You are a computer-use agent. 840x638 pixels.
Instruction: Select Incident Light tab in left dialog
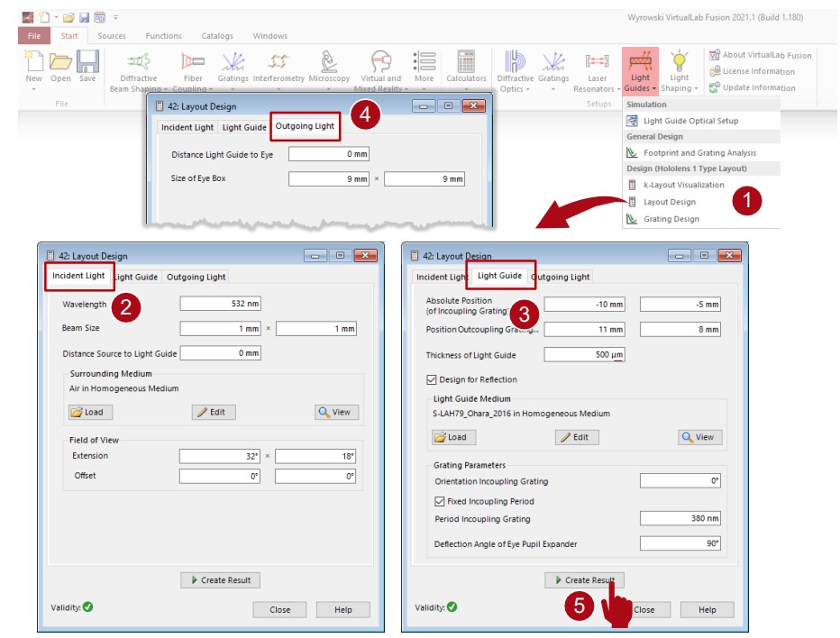[x=78, y=276]
